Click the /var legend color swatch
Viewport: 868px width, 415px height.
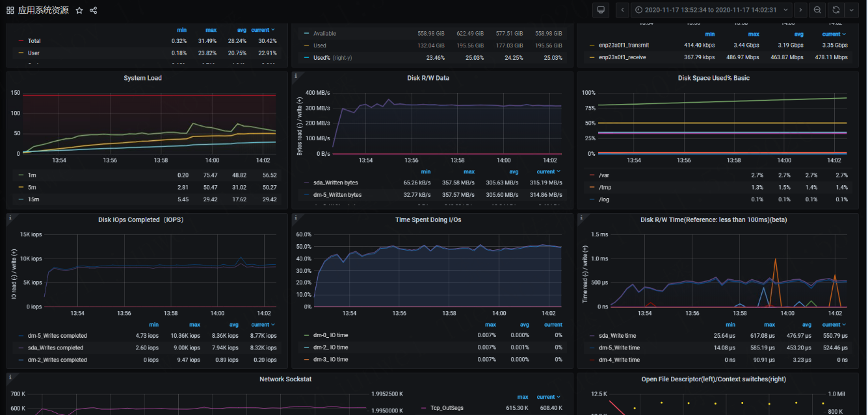[592, 175]
